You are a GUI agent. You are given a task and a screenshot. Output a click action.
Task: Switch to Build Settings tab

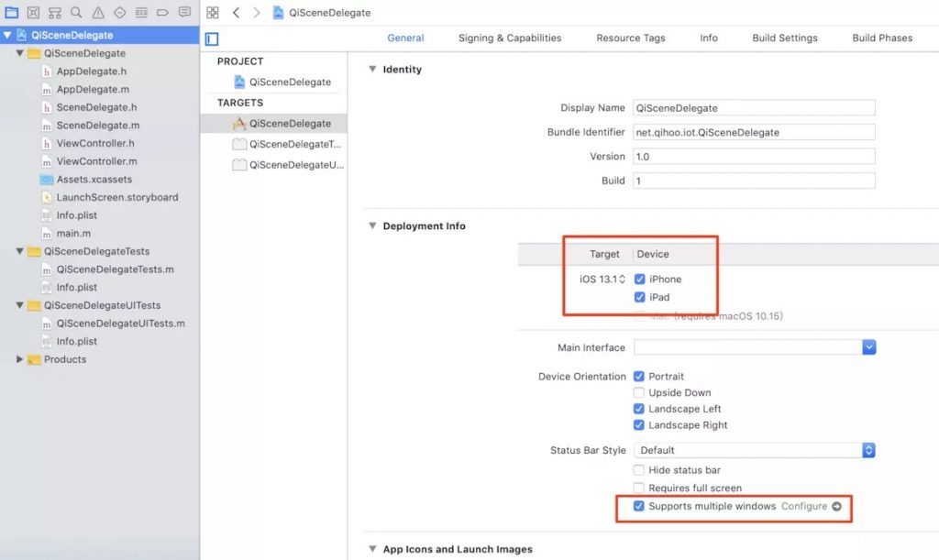(785, 38)
